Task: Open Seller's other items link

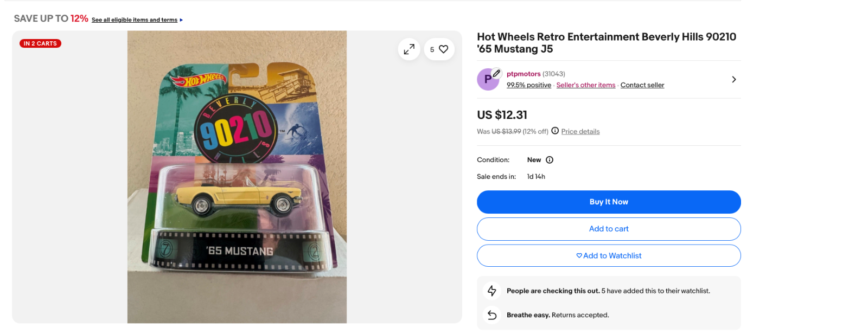Action: click(586, 85)
